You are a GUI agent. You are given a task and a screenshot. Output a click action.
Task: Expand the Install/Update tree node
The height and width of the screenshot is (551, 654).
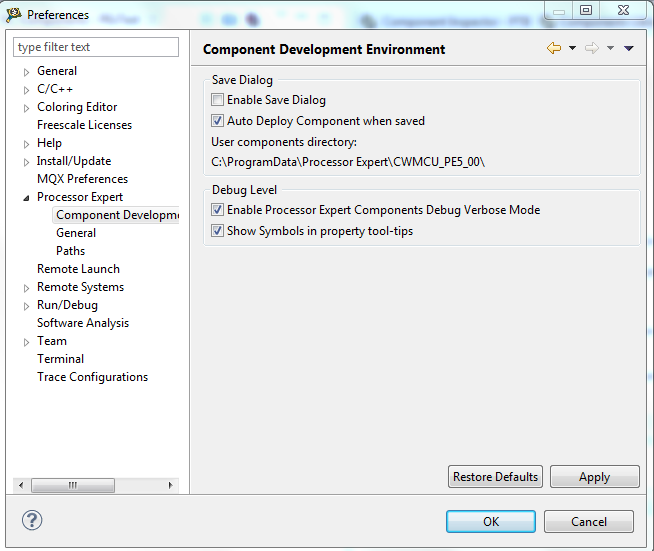click(26, 162)
